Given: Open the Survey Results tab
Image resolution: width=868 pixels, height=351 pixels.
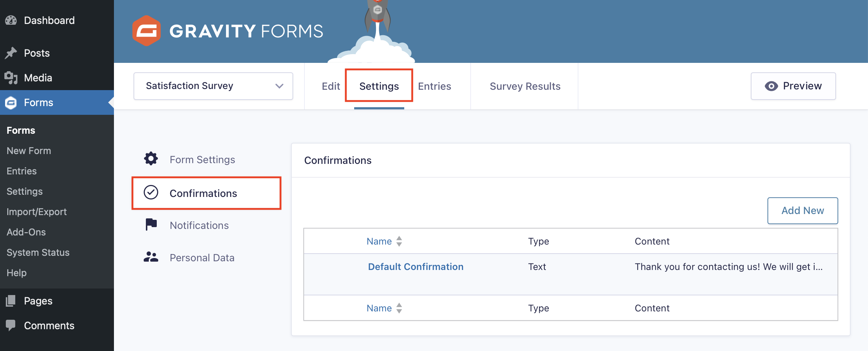Looking at the screenshot, I should tap(525, 86).
